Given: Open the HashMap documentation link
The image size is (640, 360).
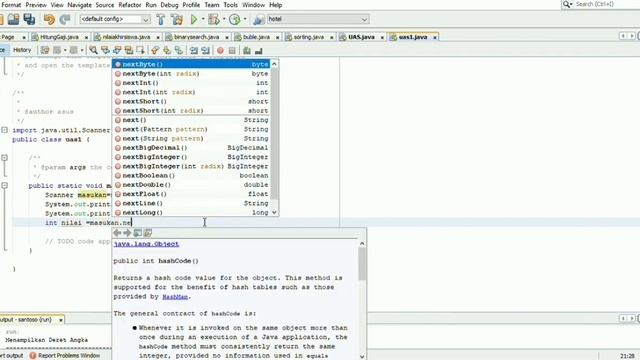Looking at the screenshot, I should tap(175, 297).
